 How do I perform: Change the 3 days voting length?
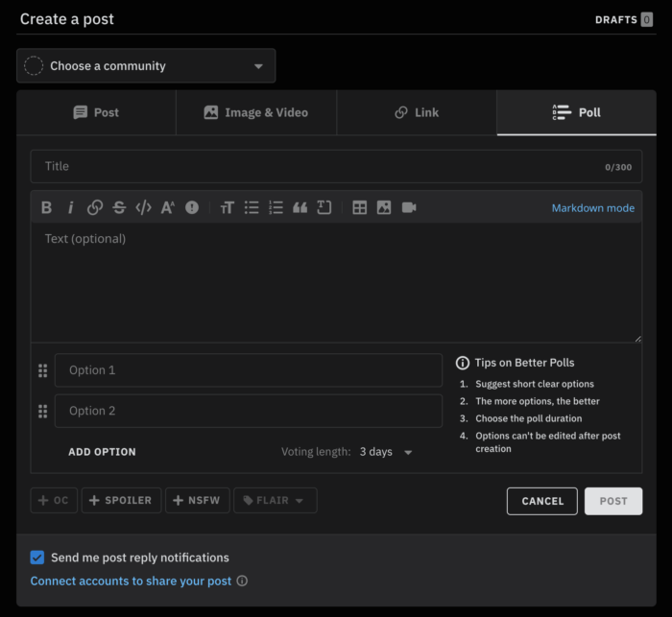[x=386, y=452]
